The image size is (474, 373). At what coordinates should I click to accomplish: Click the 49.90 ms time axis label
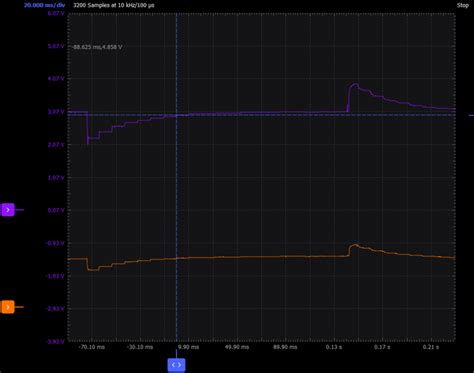coord(237,347)
